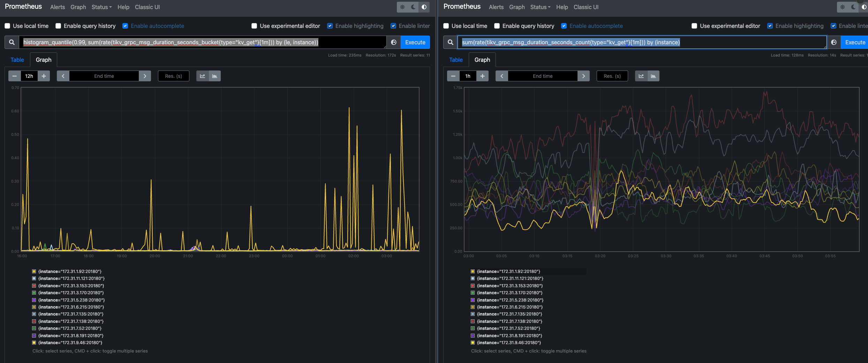Open Classic UI link in left navbar
This screenshot has height=363, width=868.
(x=147, y=7)
